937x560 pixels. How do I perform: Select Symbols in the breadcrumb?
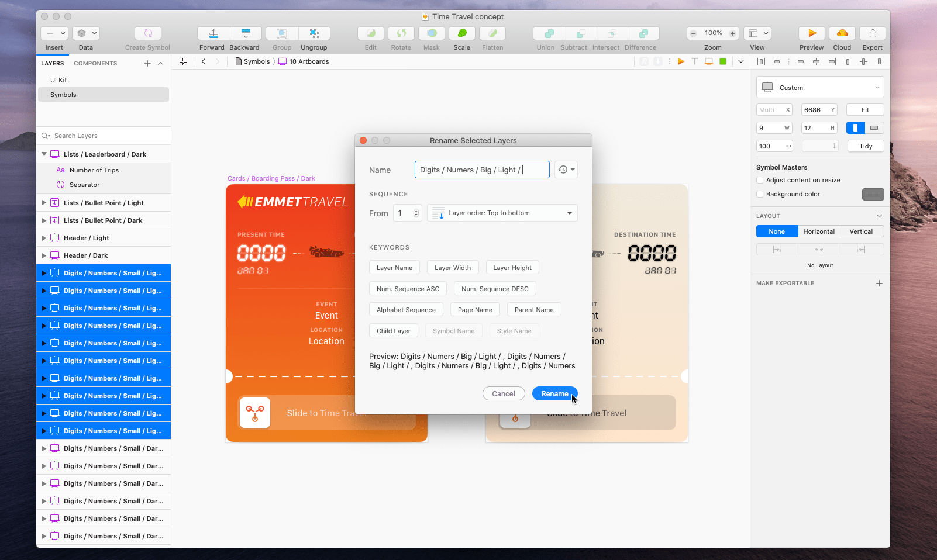point(257,61)
